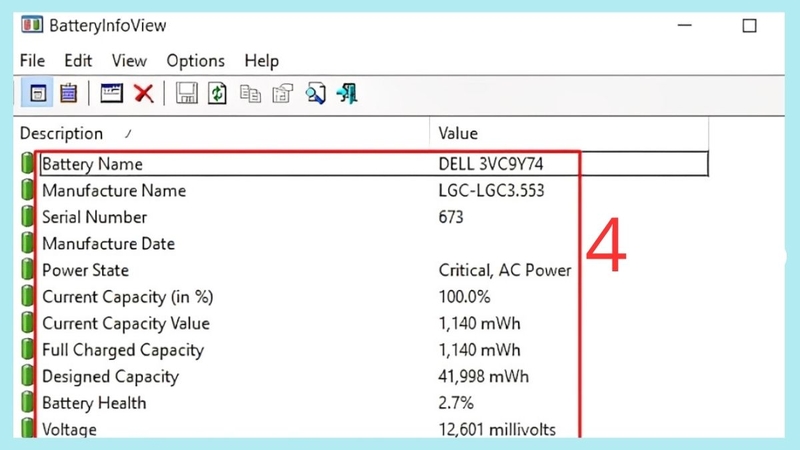
Task: Select the Battery Health row
Action: click(364, 403)
